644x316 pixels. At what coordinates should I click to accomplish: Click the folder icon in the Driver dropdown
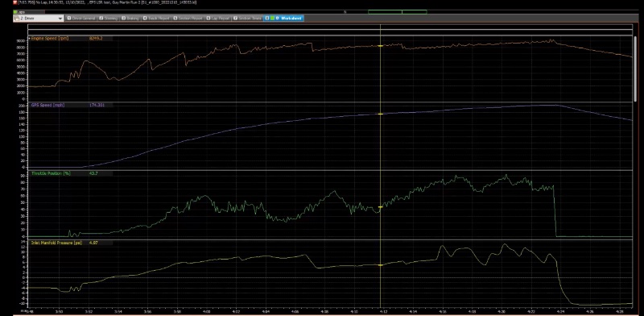point(16,19)
